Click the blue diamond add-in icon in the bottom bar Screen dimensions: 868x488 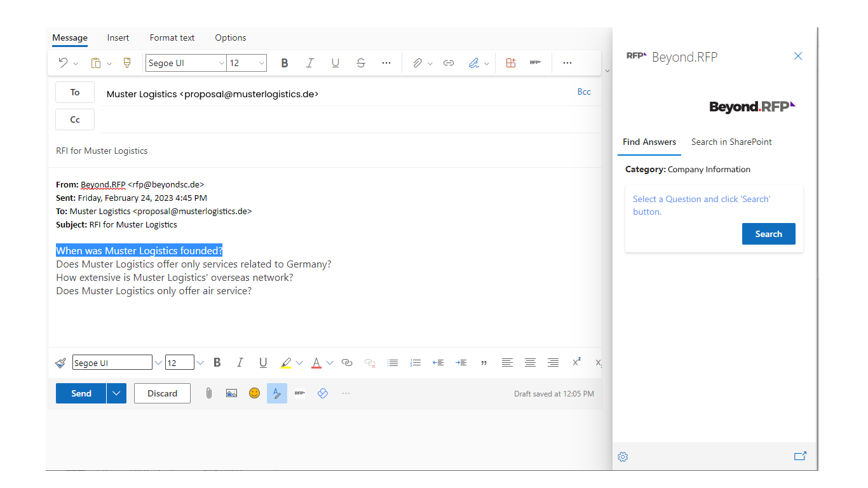(x=322, y=393)
